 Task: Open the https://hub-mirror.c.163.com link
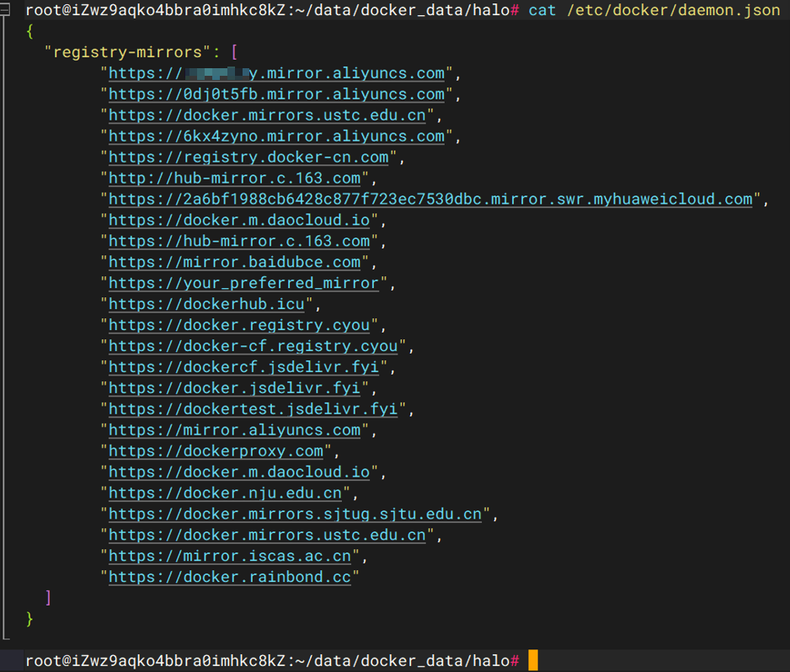click(x=239, y=242)
